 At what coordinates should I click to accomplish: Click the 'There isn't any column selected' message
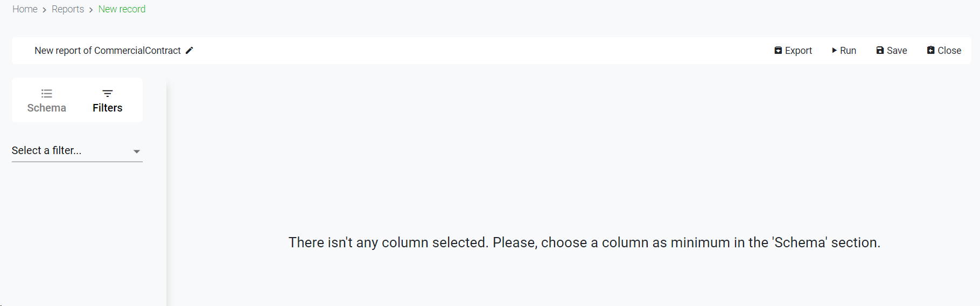click(x=584, y=242)
